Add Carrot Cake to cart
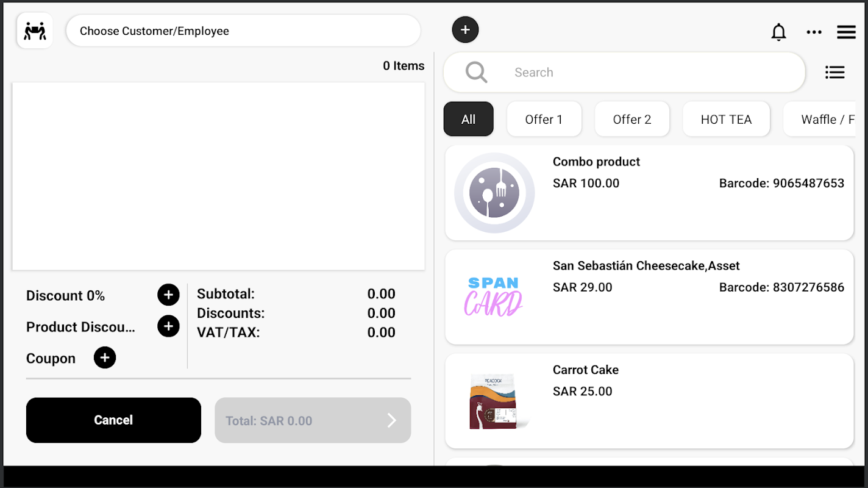 tap(649, 401)
